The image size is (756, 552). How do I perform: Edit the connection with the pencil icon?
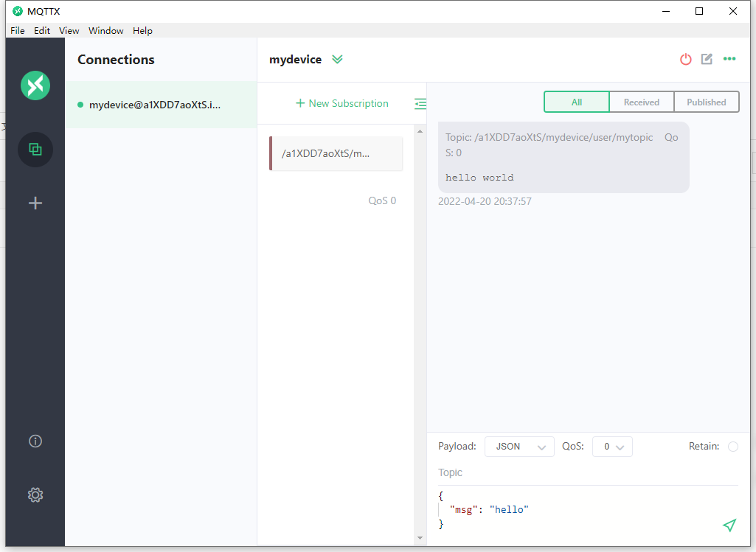click(x=707, y=59)
